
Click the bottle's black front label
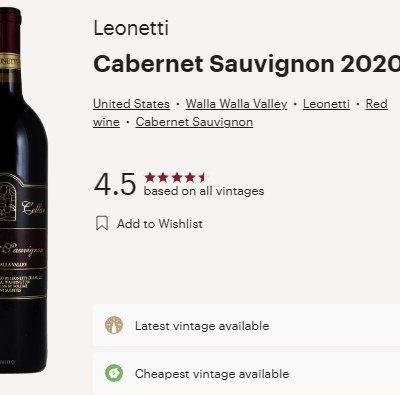(23, 238)
